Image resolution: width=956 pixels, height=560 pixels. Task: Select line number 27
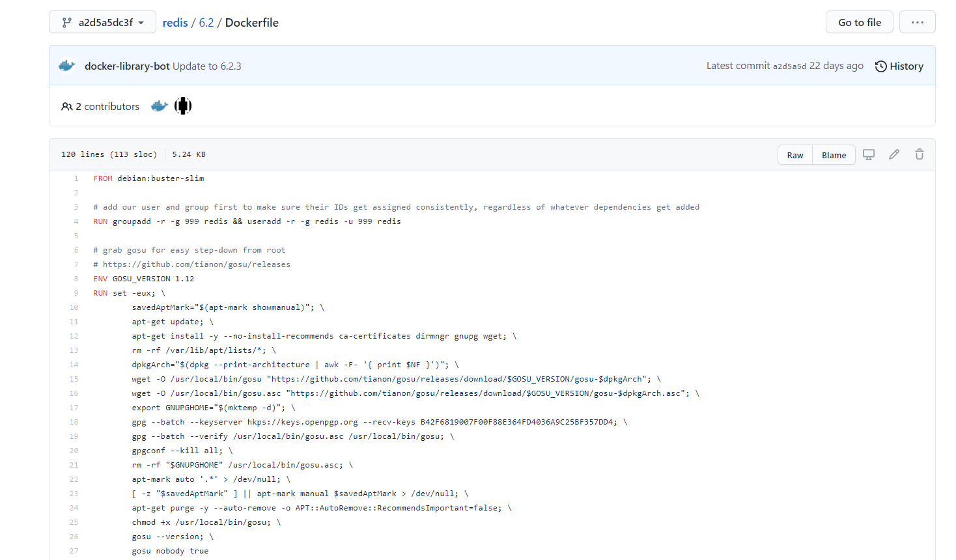[x=74, y=551]
